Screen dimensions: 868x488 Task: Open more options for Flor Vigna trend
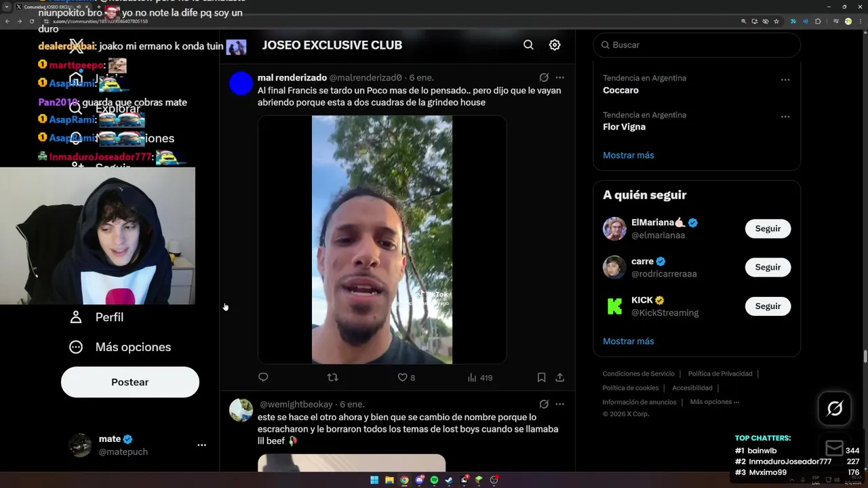click(785, 117)
